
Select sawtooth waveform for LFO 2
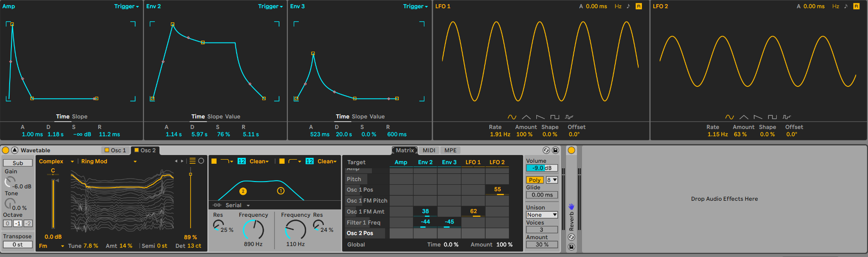pos(758,117)
